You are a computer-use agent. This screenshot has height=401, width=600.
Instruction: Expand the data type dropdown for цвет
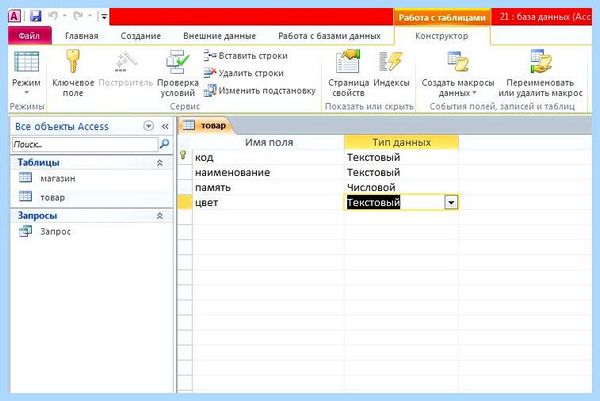click(x=451, y=202)
